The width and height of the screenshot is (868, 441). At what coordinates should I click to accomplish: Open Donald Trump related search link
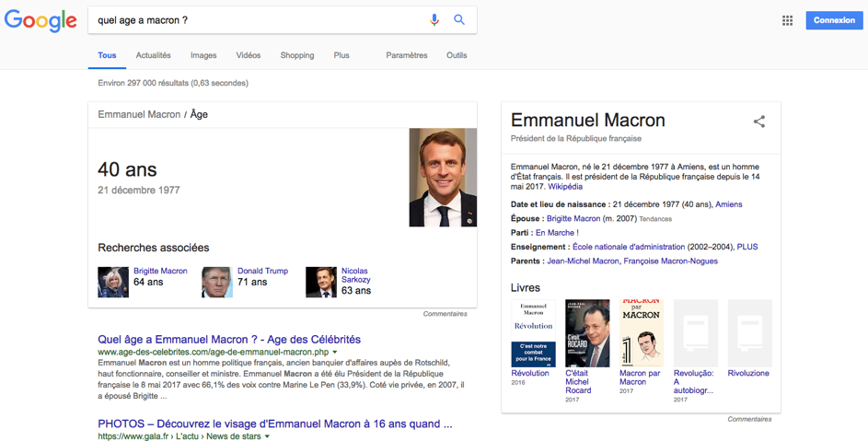click(x=263, y=271)
